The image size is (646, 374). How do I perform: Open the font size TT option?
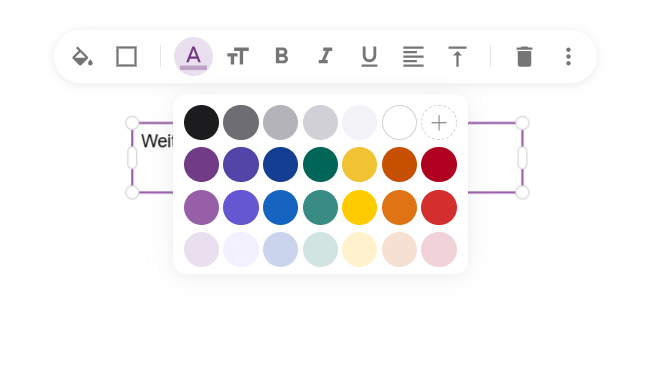tap(238, 56)
